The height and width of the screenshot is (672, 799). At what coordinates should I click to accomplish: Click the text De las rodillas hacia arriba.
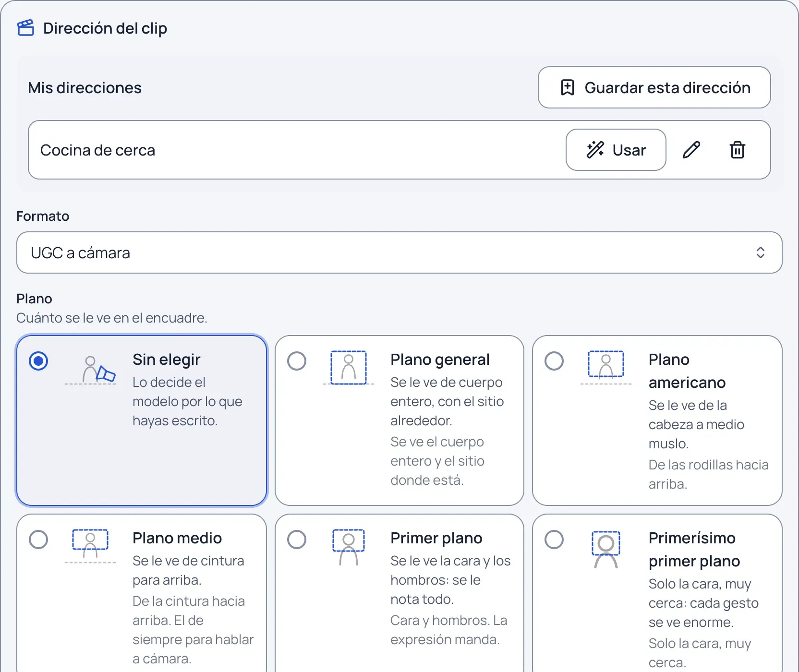[709, 474]
